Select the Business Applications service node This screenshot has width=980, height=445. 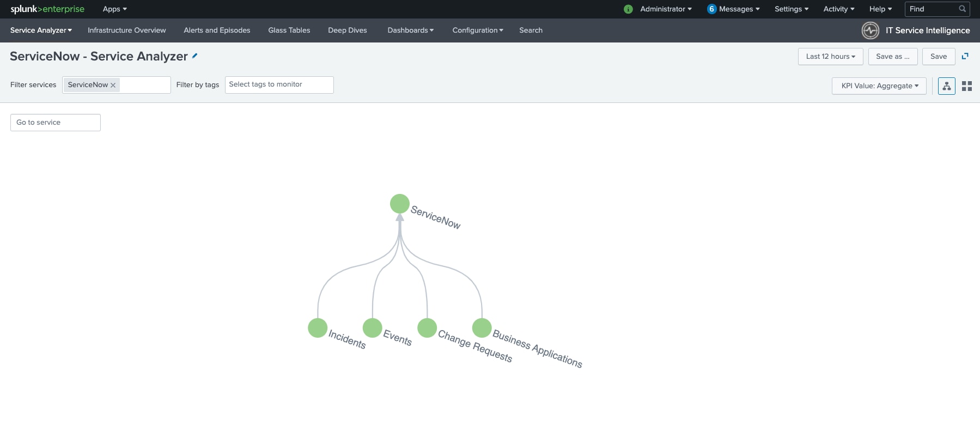click(x=482, y=328)
